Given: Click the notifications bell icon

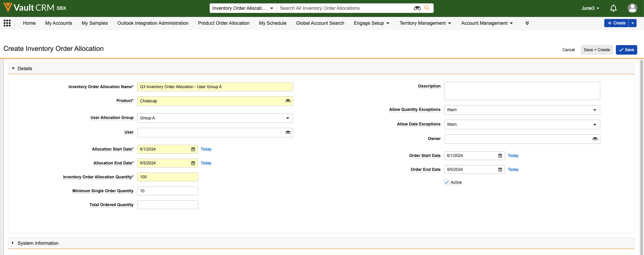Looking at the screenshot, I should [x=613, y=8].
